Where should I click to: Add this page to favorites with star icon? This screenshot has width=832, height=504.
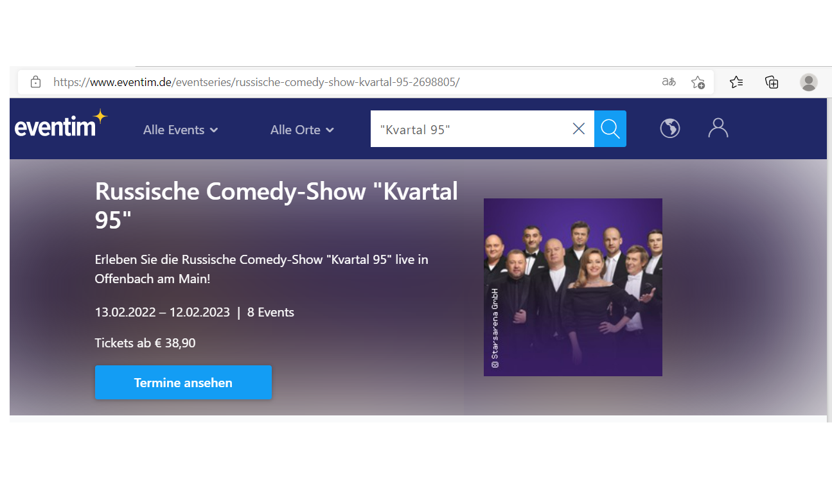pos(698,82)
